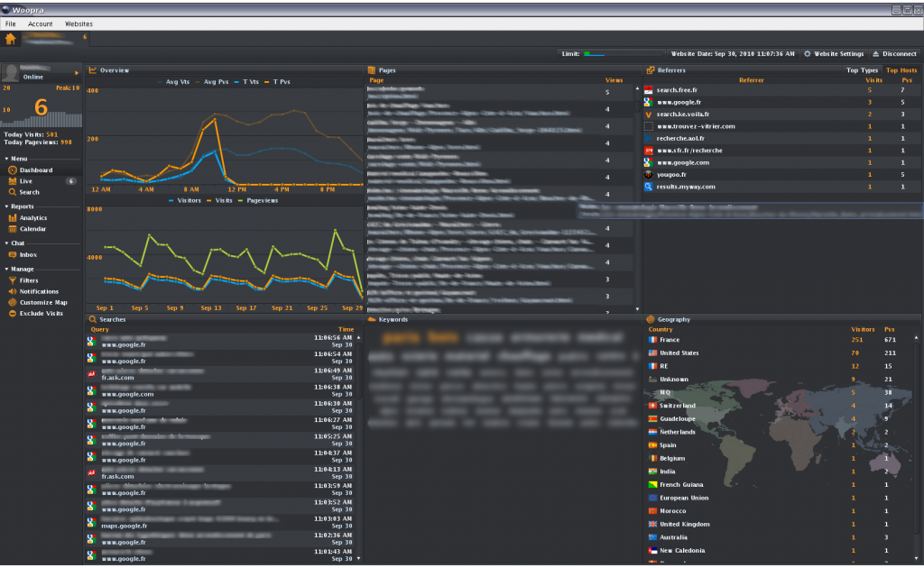Click the orange home icon

11,39
